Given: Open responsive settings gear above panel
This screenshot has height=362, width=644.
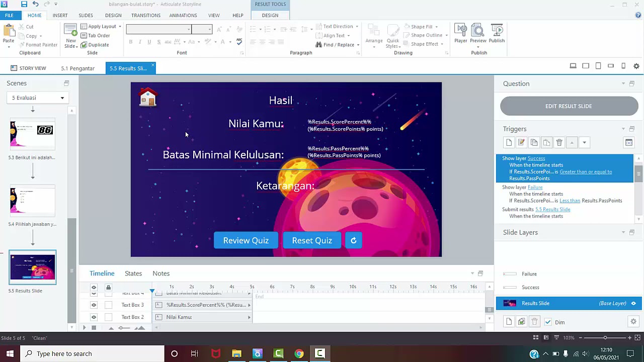Looking at the screenshot, I should (636, 66).
